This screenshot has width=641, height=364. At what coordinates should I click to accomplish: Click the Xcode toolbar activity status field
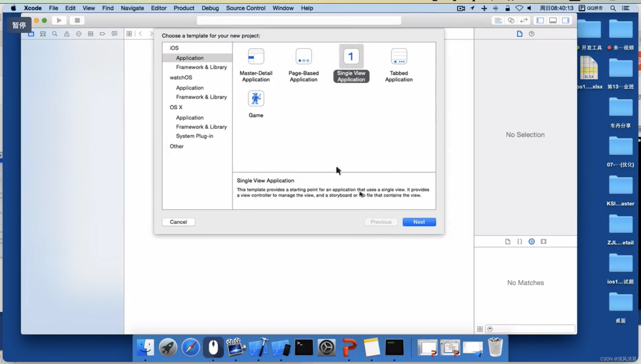[x=299, y=20]
